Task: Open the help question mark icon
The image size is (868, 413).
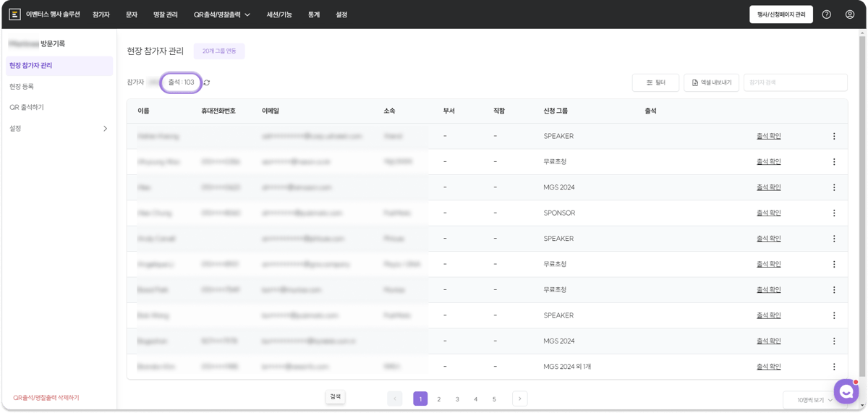Action: pyautogui.click(x=827, y=14)
